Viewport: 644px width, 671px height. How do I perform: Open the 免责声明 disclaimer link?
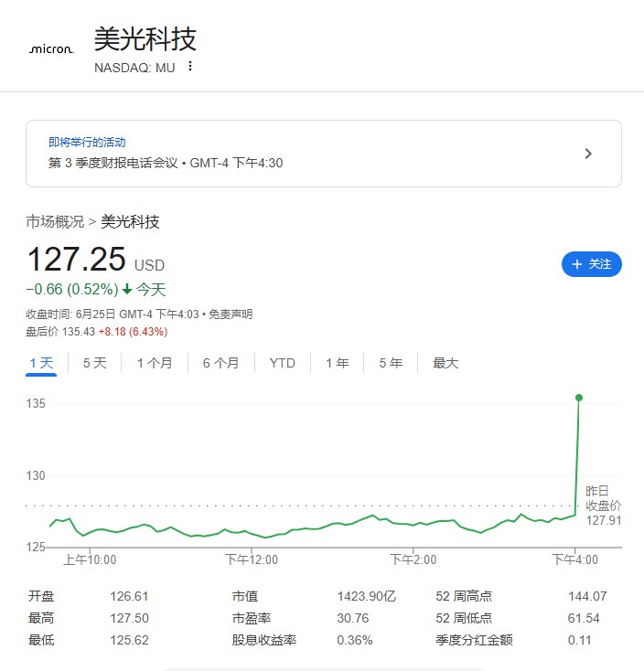[x=231, y=314]
